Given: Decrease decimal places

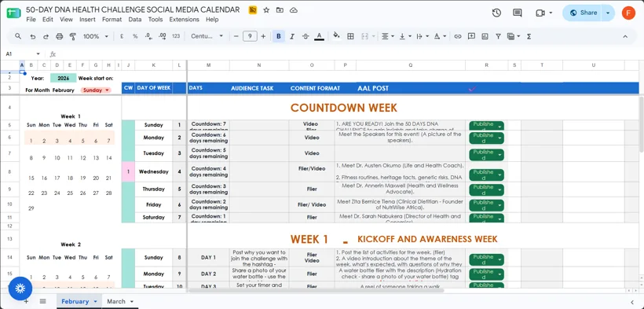Looking at the screenshot, I should [x=148, y=36].
